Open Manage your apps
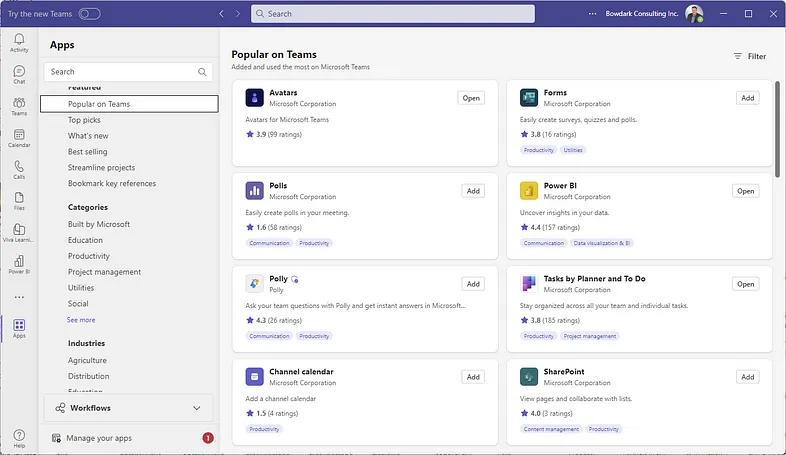The width and height of the screenshot is (786, 455). pyautogui.click(x=99, y=438)
